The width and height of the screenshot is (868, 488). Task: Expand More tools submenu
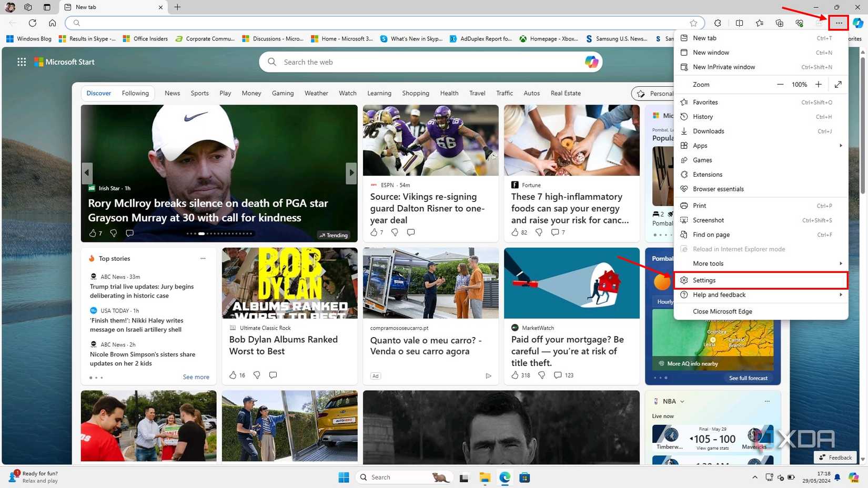pyautogui.click(x=761, y=263)
